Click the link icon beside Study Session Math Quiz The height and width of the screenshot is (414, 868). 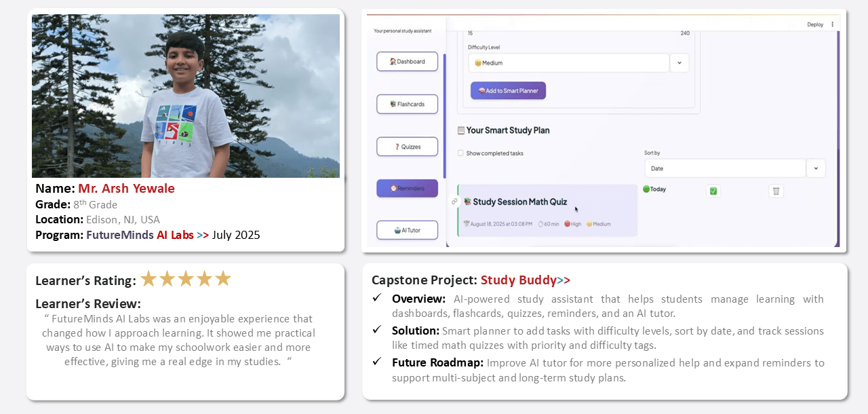point(454,202)
